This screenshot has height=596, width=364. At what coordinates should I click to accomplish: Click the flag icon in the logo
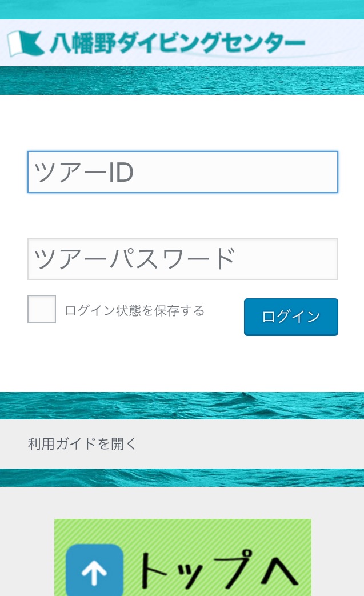click(x=26, y=43)
